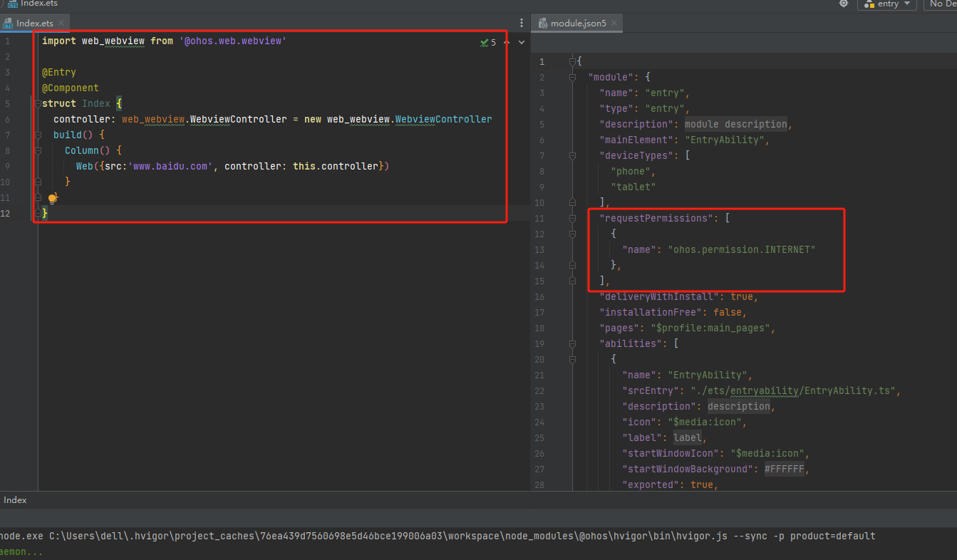Collapse the permission object fold on line 12

572,234
